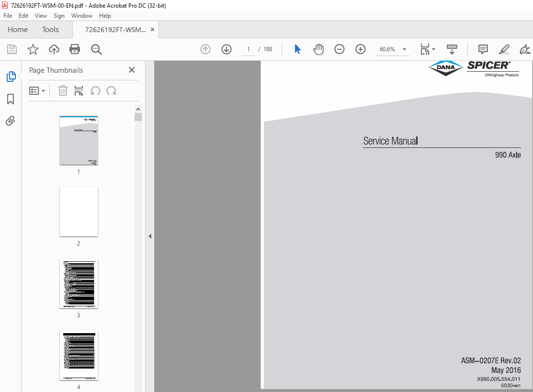Click the Fit Width scrolling icon
Image resolution: width=533 pixels, height=392 pixels.
click(x=425, y=49)
